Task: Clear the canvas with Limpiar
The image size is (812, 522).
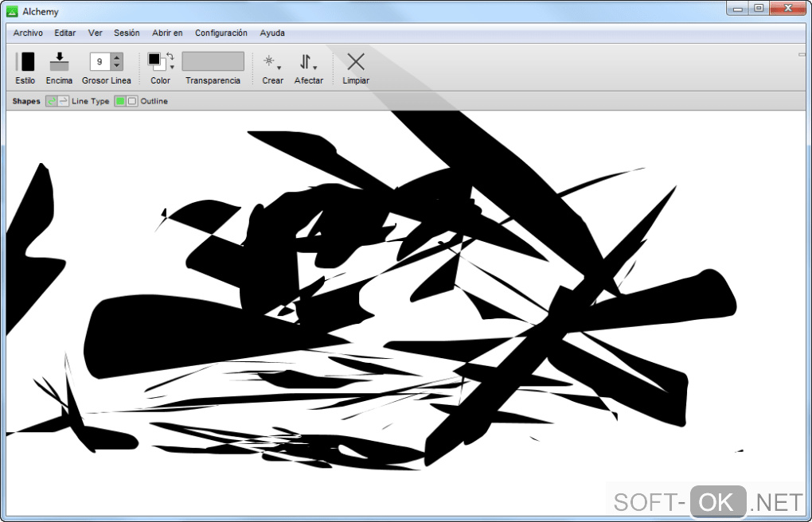Action: tap(356, 61)
